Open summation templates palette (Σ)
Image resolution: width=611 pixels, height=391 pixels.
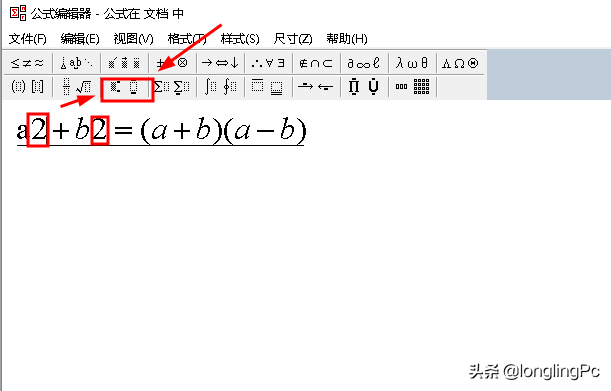coord(172,87)
